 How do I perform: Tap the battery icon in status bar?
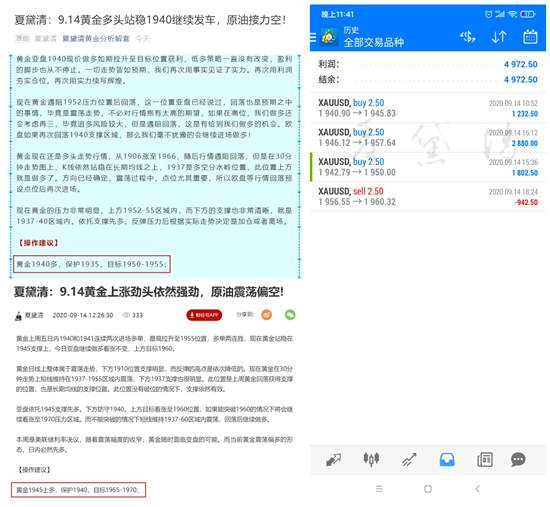tap(528, 14)
